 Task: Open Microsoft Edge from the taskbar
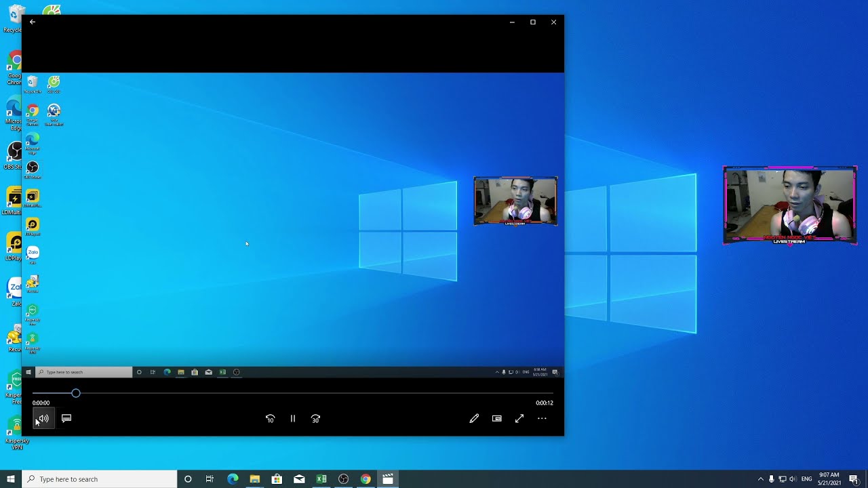tap(233, 479)
